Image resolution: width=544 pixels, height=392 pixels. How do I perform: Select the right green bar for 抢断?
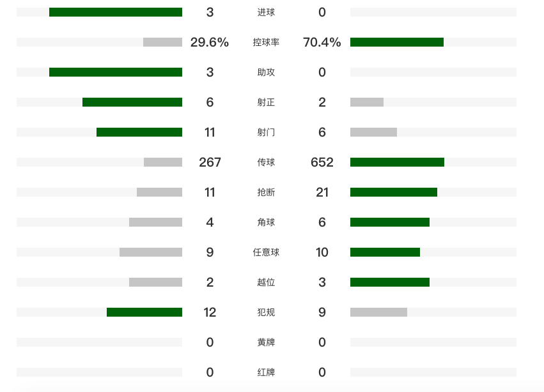pyautogui.click(x=394, y=192)
